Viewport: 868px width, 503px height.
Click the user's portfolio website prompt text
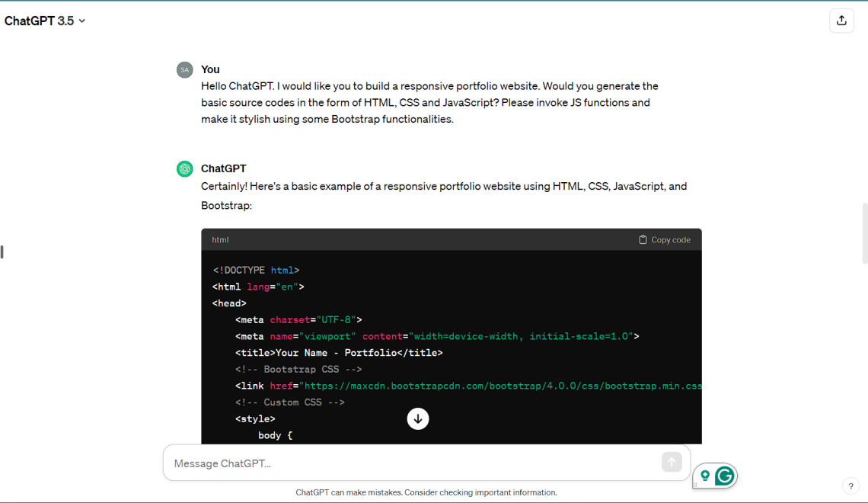429,102
